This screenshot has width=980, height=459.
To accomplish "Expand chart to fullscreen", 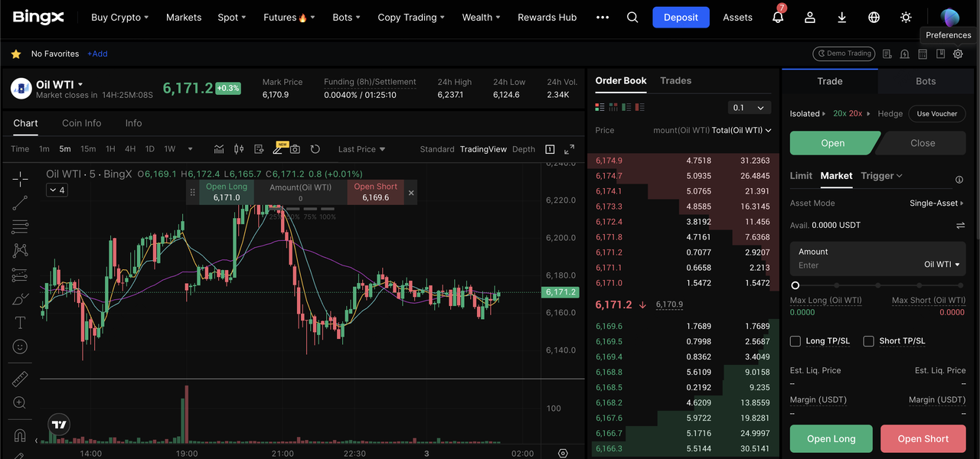I will point(570,149).
